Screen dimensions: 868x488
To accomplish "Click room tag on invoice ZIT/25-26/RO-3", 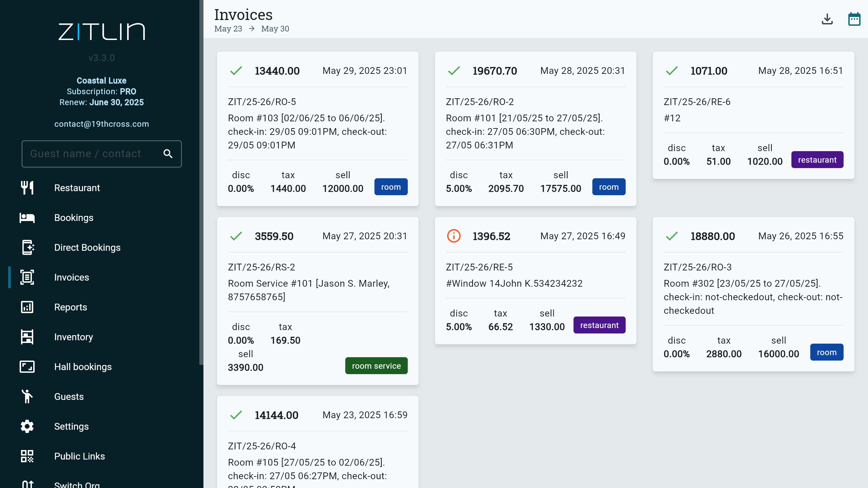I will pyautogui.click(x=826, y=352).
